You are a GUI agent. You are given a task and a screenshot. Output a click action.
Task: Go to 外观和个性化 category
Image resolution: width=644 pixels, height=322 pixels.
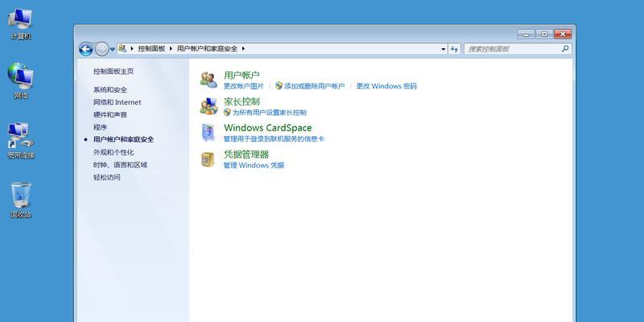(114, 152)
